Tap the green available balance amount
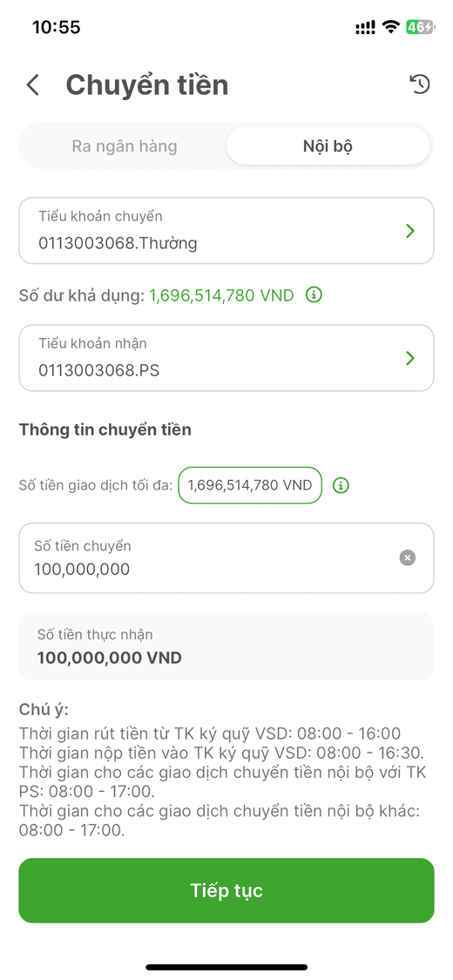 pos(221,295)
